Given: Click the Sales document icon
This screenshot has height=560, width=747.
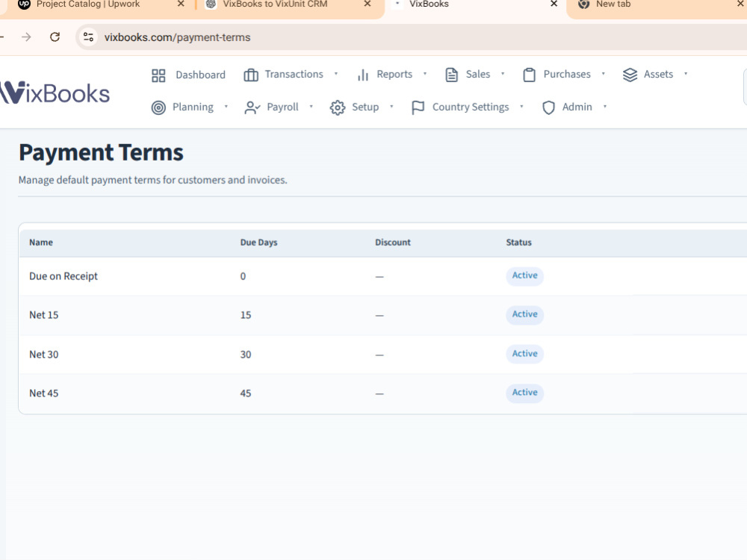Looking at the screenshot, I should (x=452, y=75).
